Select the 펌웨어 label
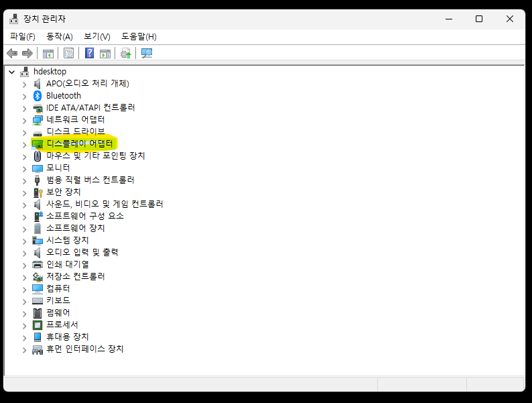Viewport: 532px width, 403px height. pos(58,312)
